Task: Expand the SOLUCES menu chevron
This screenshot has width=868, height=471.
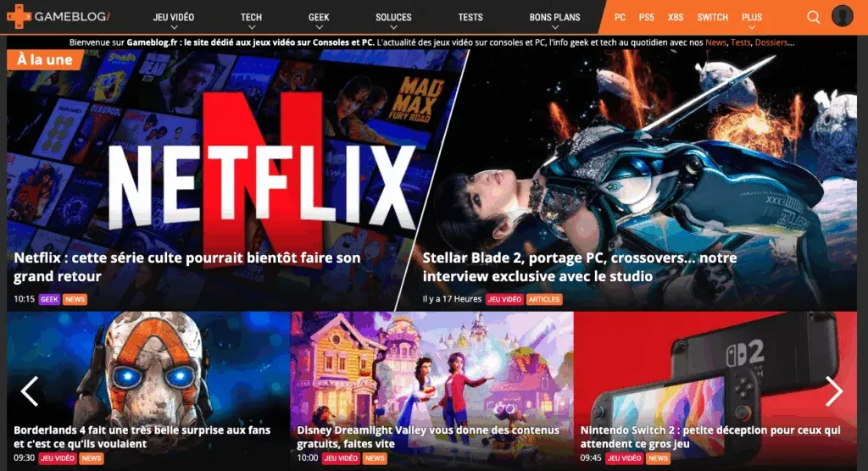Action: (393, 27)
